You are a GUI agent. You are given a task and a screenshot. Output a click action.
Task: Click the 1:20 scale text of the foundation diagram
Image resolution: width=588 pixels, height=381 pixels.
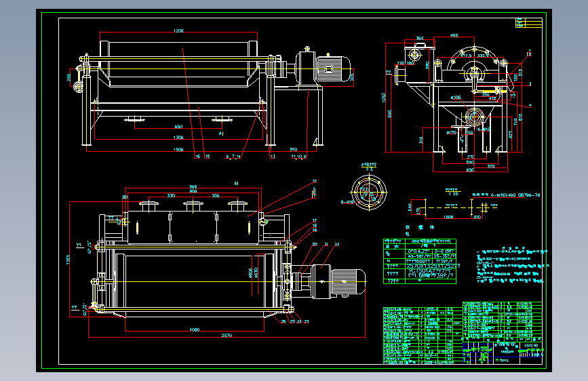(x=453, y=194)
